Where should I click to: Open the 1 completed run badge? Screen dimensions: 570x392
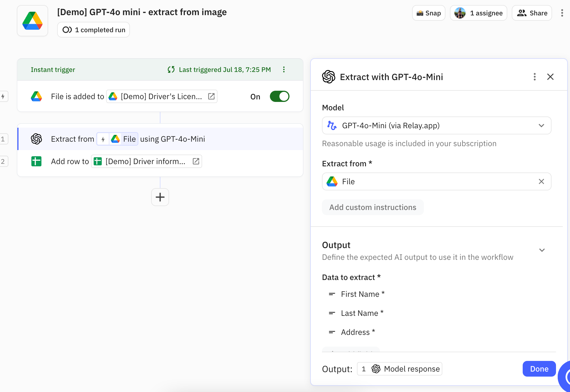(x=94, y=30)
